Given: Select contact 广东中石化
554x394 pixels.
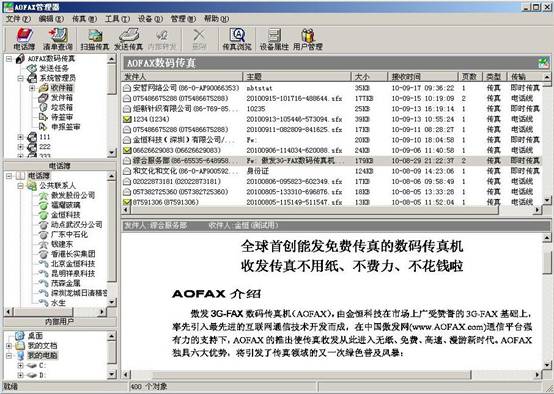Looking at the screenshot, I should coord(69,234).
